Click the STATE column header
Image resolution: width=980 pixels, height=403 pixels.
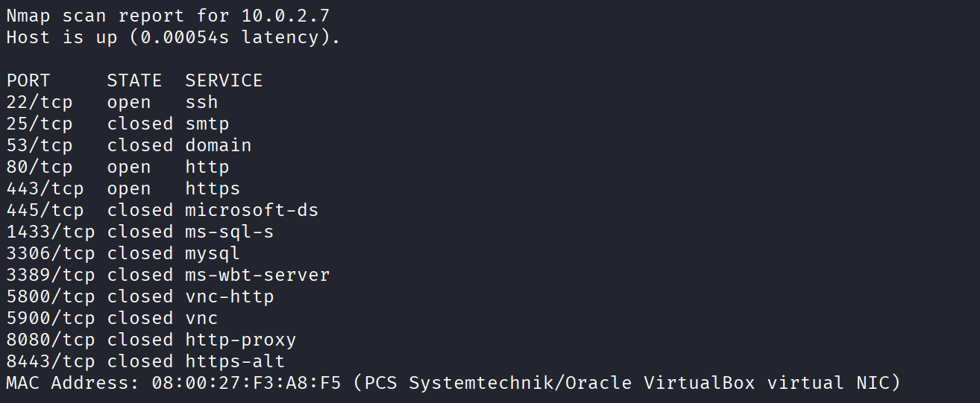tap(134, 80)
